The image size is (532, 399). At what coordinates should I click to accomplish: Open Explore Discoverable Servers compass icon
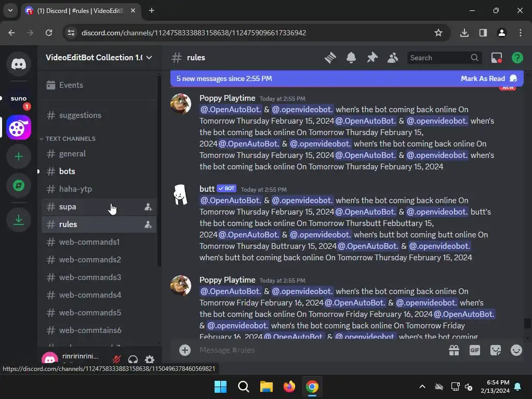pos(19,185)
